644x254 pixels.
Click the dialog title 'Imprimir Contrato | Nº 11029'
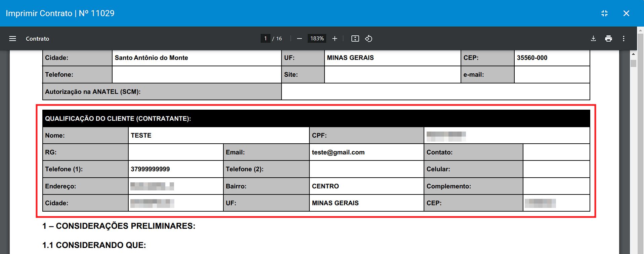(x=60, y=13)
